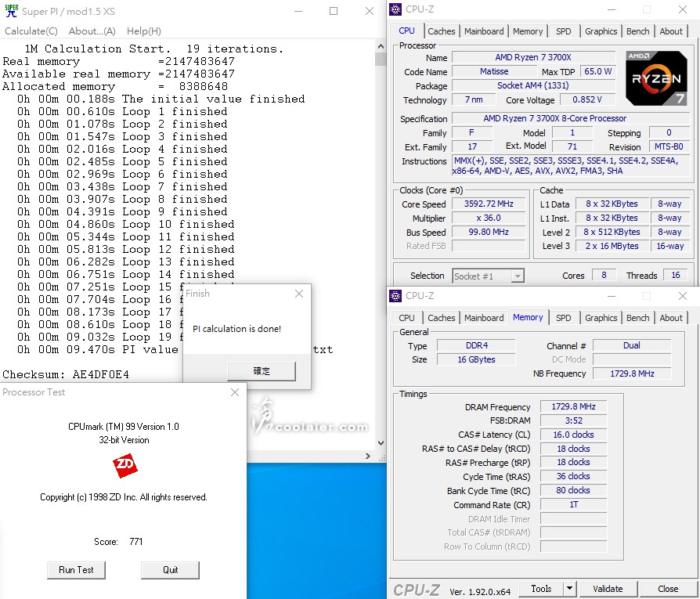Screen dimensions: 700x599
Task: Click the Super PI app icon in title bar
Action: click(12, 11)
